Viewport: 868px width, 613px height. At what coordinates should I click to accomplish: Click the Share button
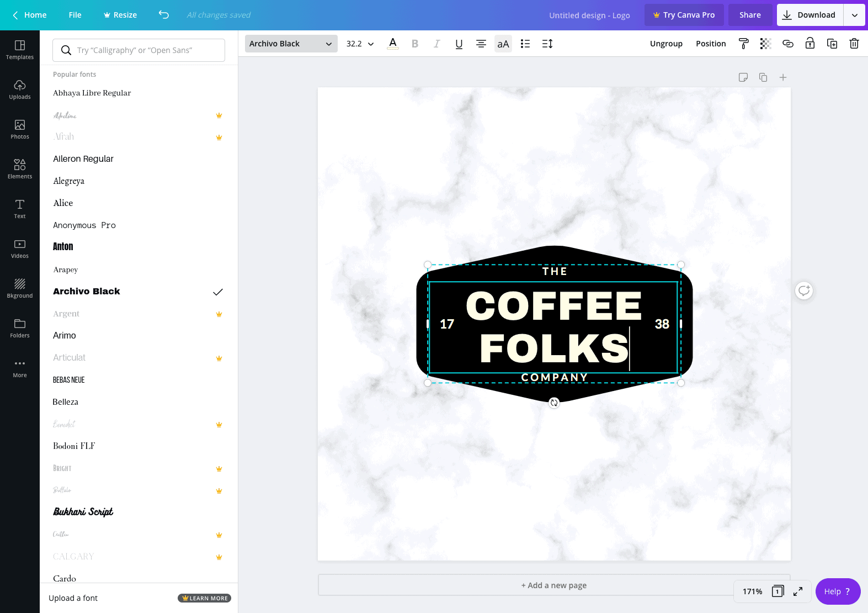tap(749, 15)
